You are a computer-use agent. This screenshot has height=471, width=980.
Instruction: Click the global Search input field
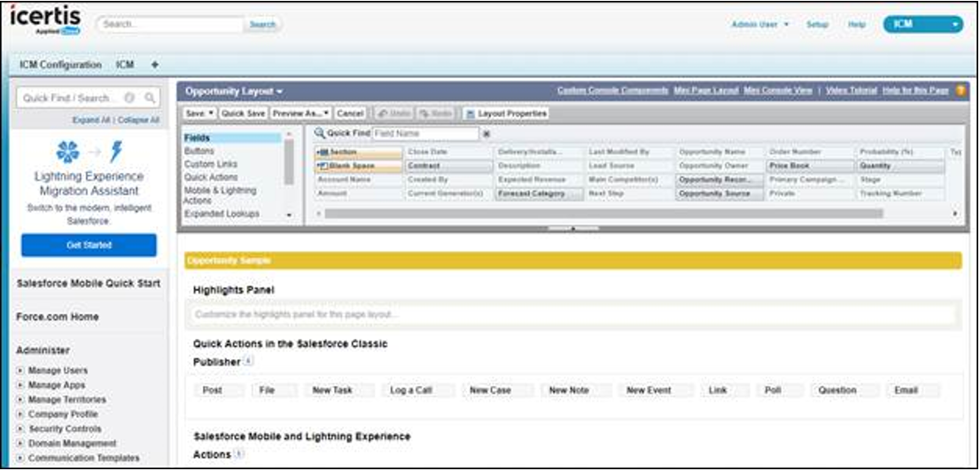[x=170, y=25]
